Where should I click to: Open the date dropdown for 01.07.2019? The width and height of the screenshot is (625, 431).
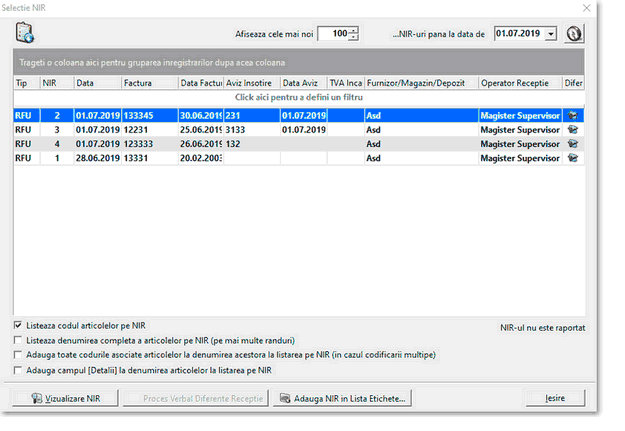(550, 34)
